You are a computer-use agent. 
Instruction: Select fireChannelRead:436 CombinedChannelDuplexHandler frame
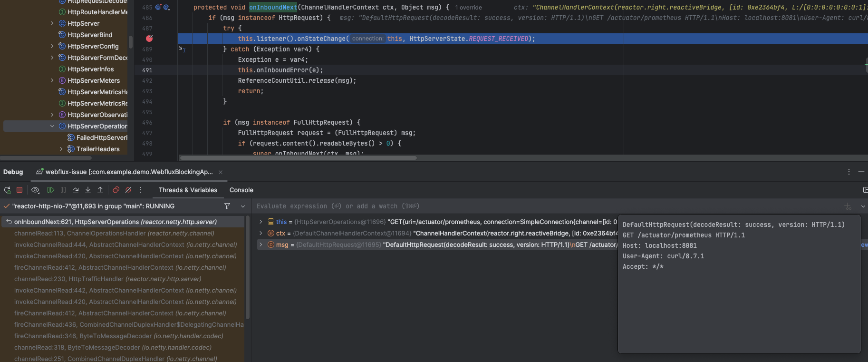point(123,324)
